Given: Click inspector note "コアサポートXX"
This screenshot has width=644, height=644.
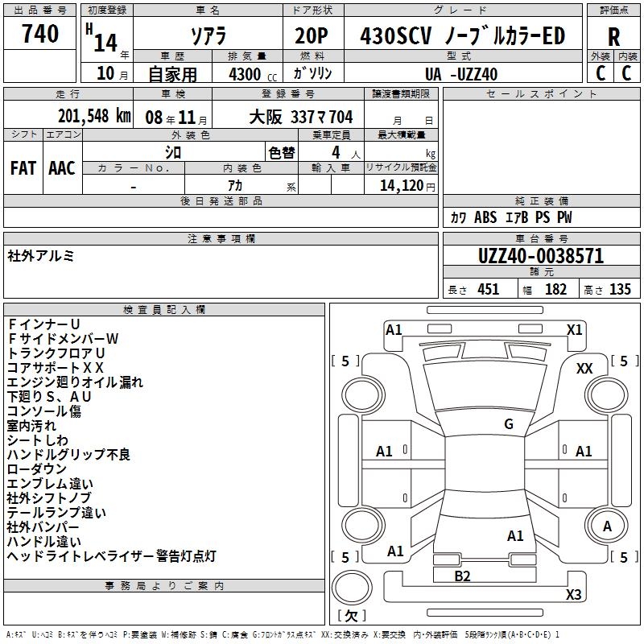Looking at the screenshot, I should point(56,368).
